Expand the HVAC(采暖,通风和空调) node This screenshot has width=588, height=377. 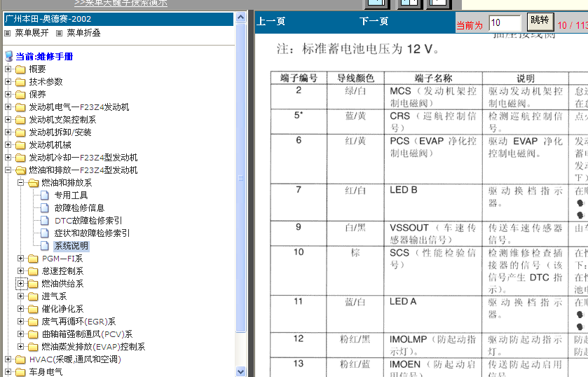[x=8, y=359]
